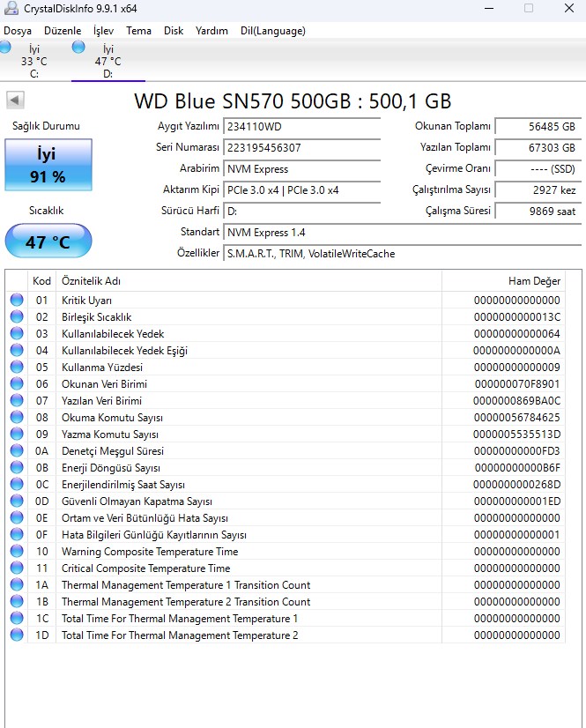Screen dimensions: 586x728
Task: Select raw value 0000000869BA0C
Action: pos(516,401)
